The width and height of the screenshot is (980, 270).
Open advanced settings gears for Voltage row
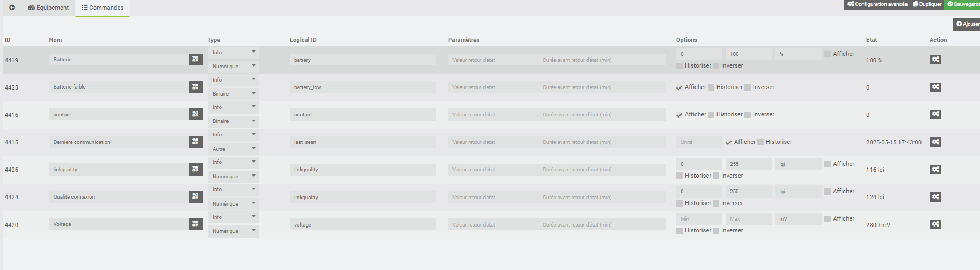935,224
